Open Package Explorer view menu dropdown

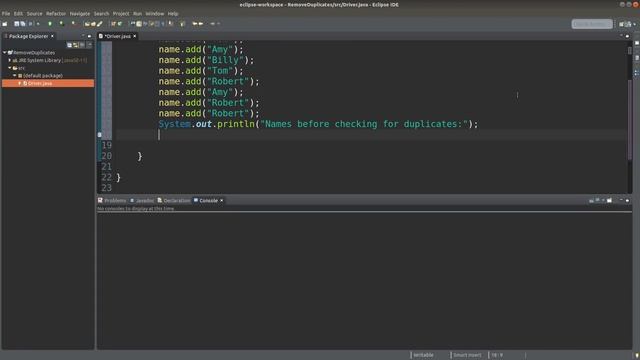89,45
